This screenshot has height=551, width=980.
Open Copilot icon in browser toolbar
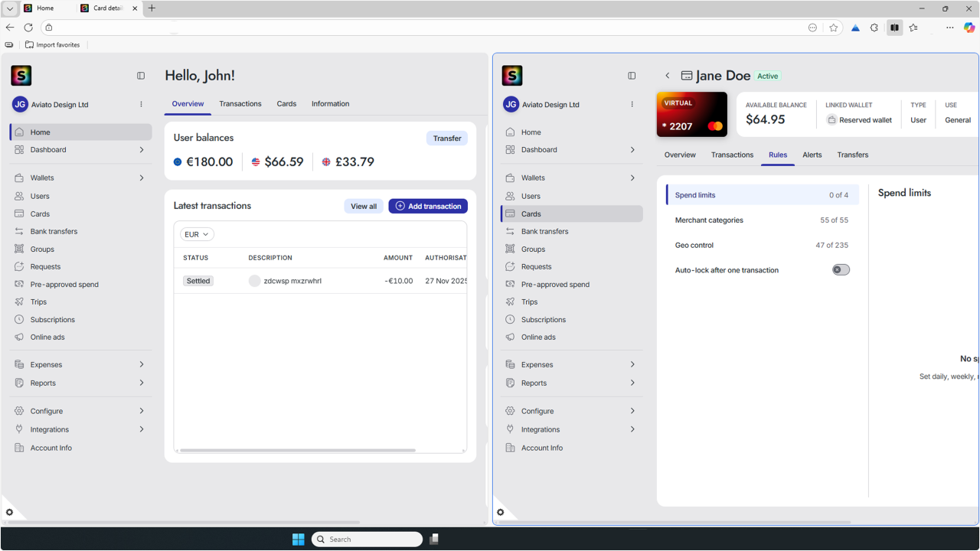[x=969, y=28]
